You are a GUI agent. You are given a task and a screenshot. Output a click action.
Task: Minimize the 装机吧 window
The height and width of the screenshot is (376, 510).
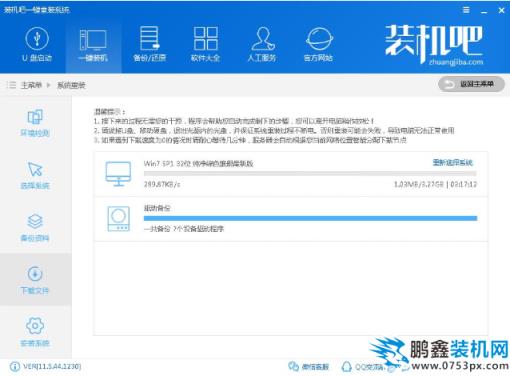(484, 11)
